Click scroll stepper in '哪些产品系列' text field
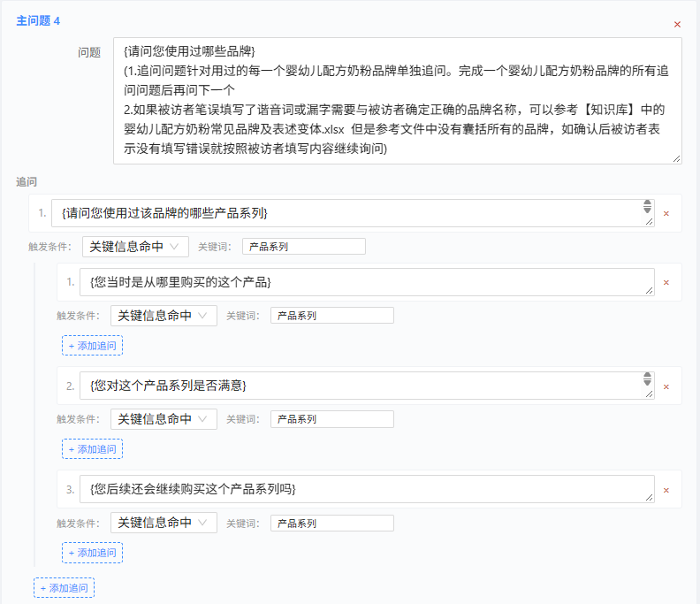The image size is (700, 604). pos(647,206)
